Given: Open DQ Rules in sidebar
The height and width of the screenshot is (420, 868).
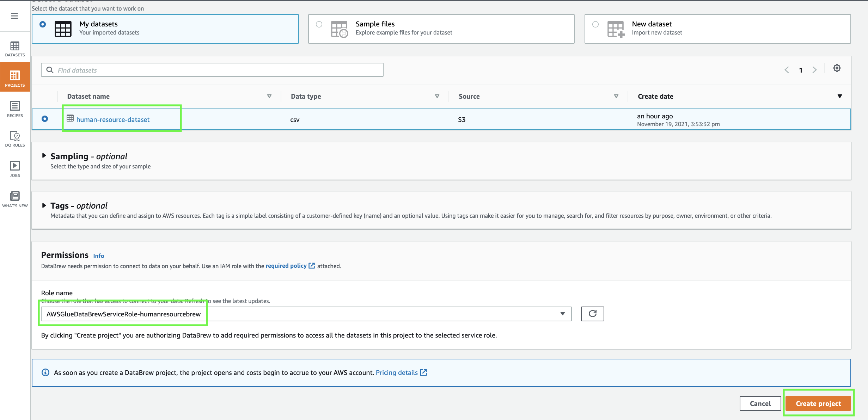Looking at the screenshot, I should pyautogui.click(x=15, y=139).
